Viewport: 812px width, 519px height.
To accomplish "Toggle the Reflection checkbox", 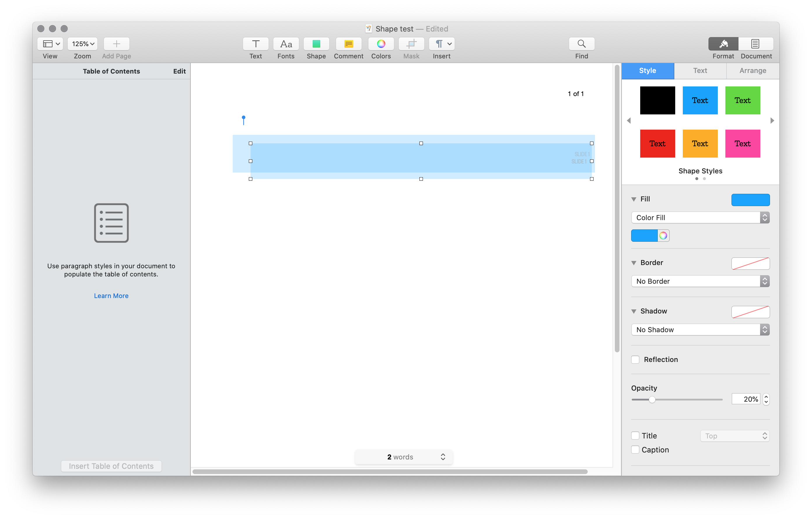I will (636, 359).
